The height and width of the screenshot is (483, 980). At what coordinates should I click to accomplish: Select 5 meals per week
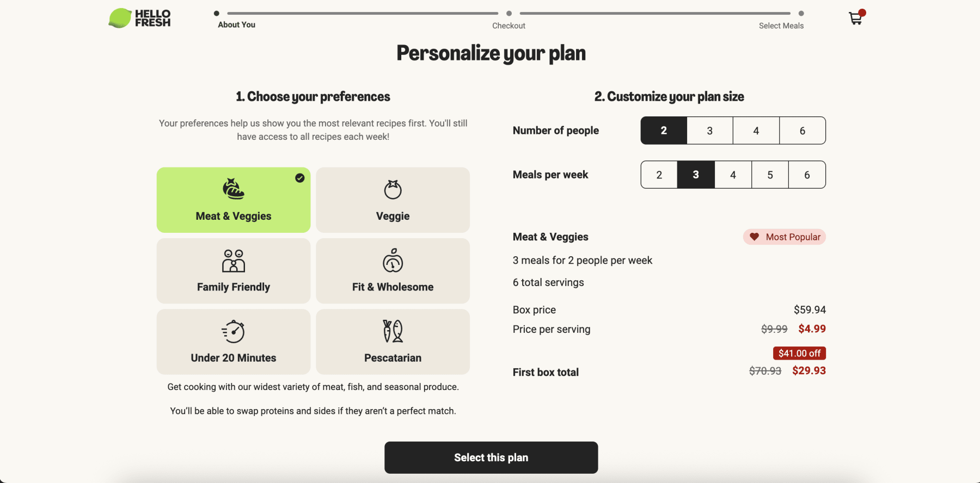pyautogui.click(x=770, y=175)
